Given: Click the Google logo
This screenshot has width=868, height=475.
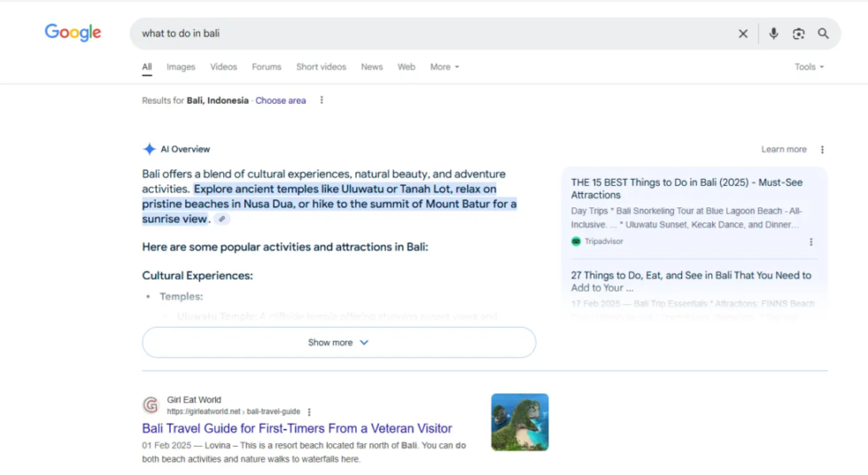Looking at the screenshot, I should point(73,33).
